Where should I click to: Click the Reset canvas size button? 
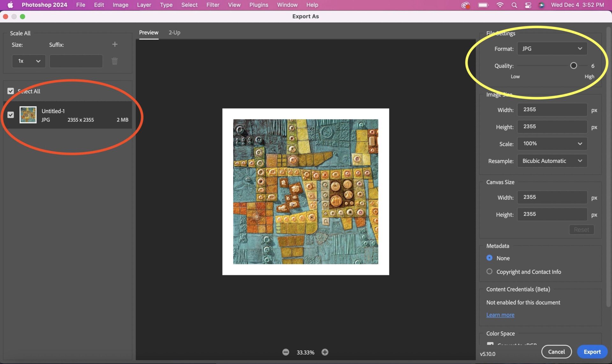coord(581,230)
